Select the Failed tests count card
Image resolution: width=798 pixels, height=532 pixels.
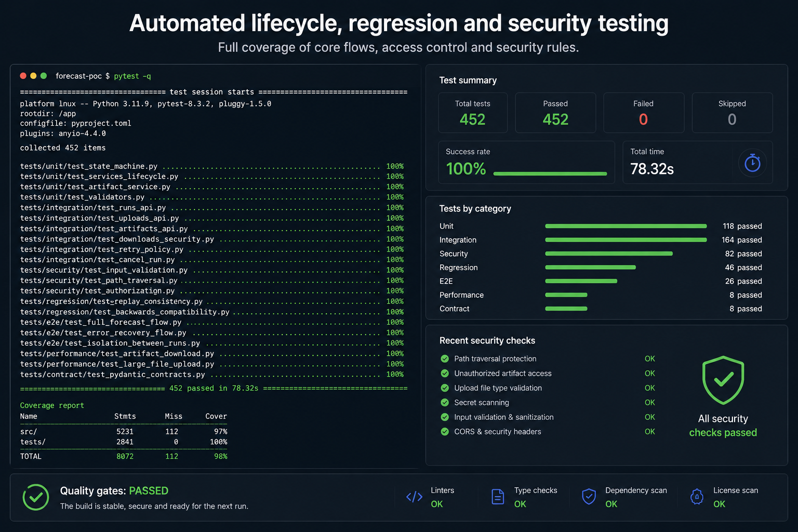(x=643, y=113)
